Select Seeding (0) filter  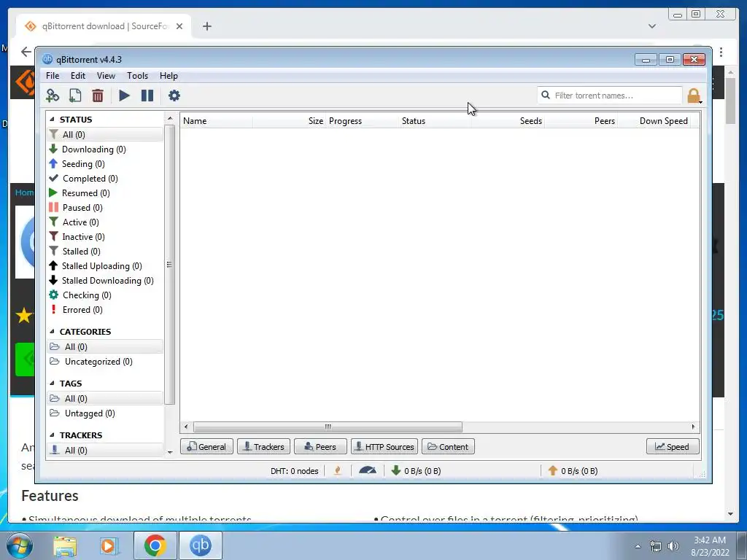point(105,164)
